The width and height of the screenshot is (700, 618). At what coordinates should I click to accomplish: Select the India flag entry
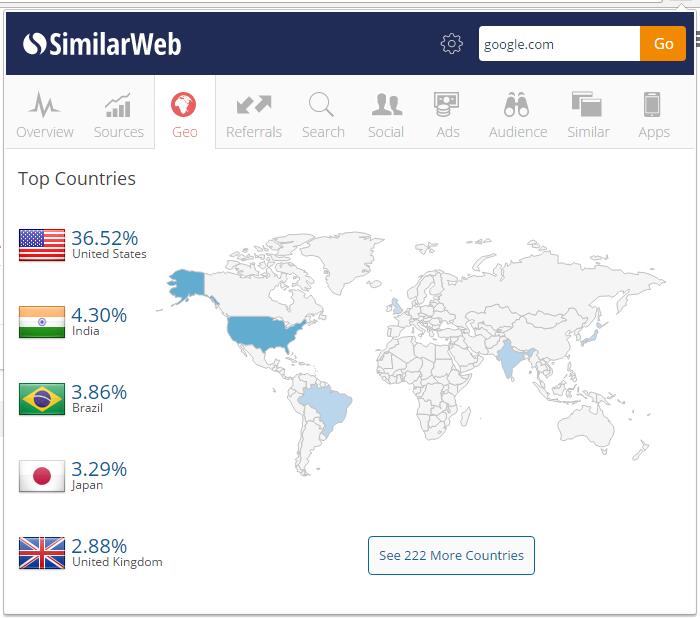42,322
